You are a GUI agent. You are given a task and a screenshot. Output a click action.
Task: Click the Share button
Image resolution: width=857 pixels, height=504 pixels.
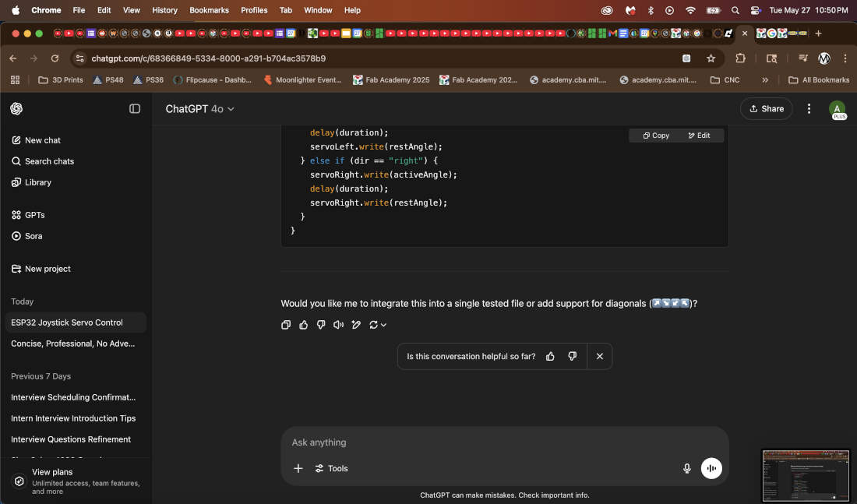(x=767, y=109)
